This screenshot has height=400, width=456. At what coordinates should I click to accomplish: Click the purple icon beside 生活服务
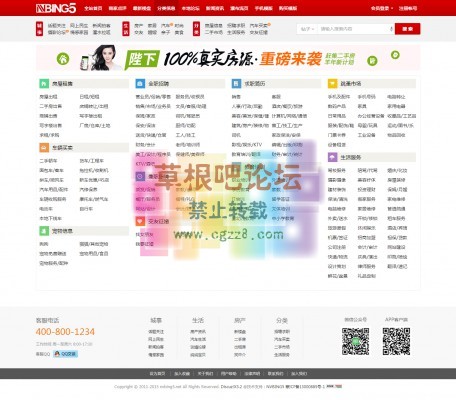[332, 157]
